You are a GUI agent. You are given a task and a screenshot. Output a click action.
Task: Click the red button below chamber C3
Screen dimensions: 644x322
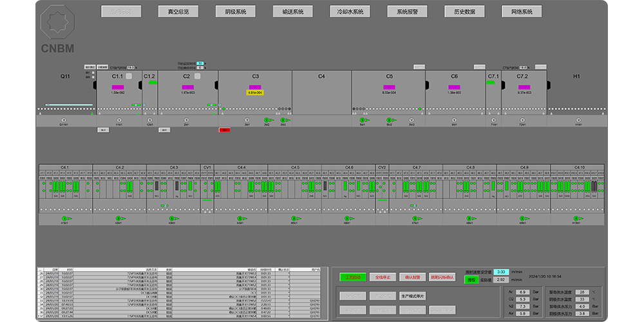[225, 130]
